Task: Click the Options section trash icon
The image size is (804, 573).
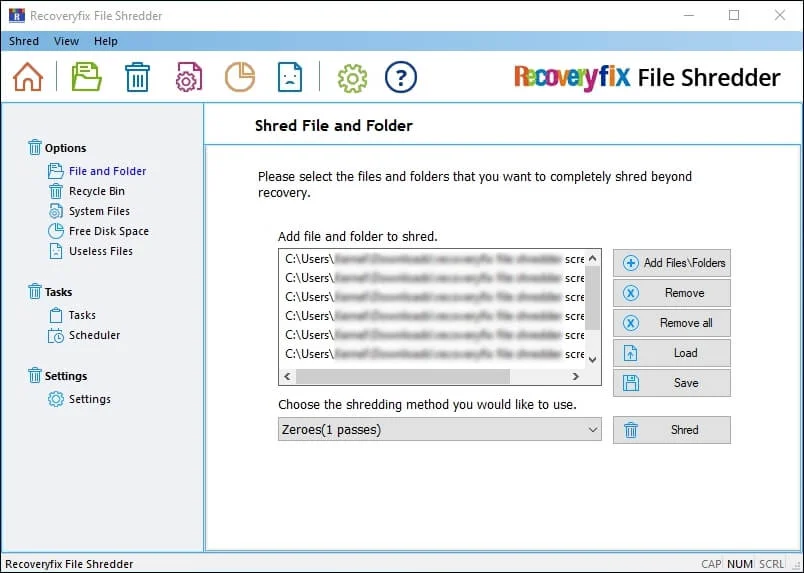Action: tap(34, 147)
